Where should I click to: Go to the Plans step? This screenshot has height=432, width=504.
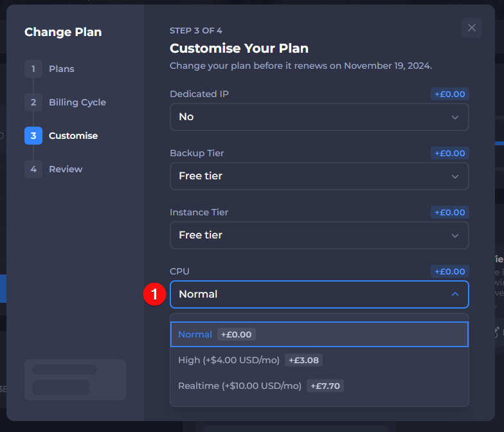tap(62, 69)
